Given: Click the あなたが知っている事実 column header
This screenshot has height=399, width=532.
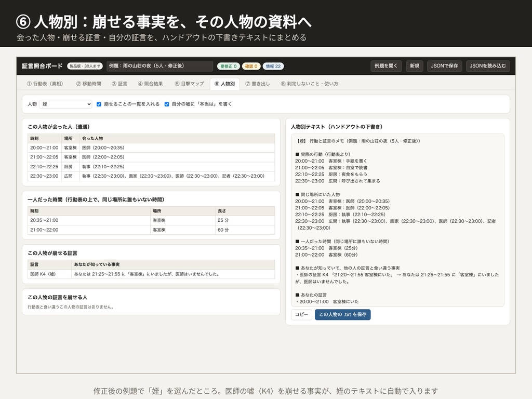Looking at the screenshot, I should tap(173, 264).
